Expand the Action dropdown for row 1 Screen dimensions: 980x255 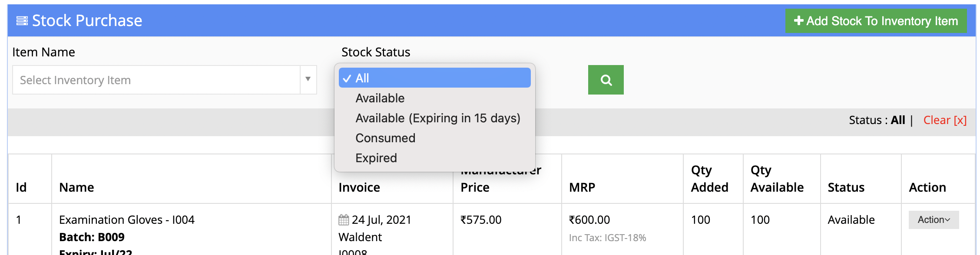[x=934, y=220]
